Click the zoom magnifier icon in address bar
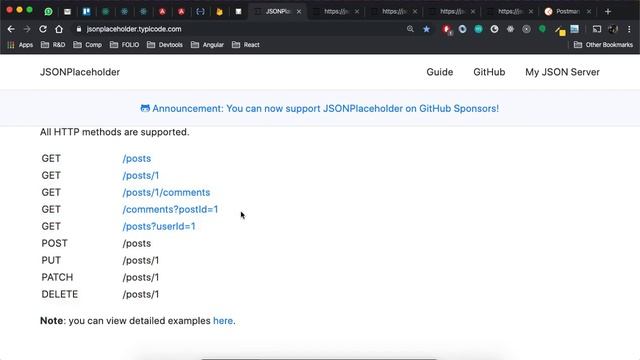This screenshot has height=360, width=640. pyautogui.click(x=410, y=29)
